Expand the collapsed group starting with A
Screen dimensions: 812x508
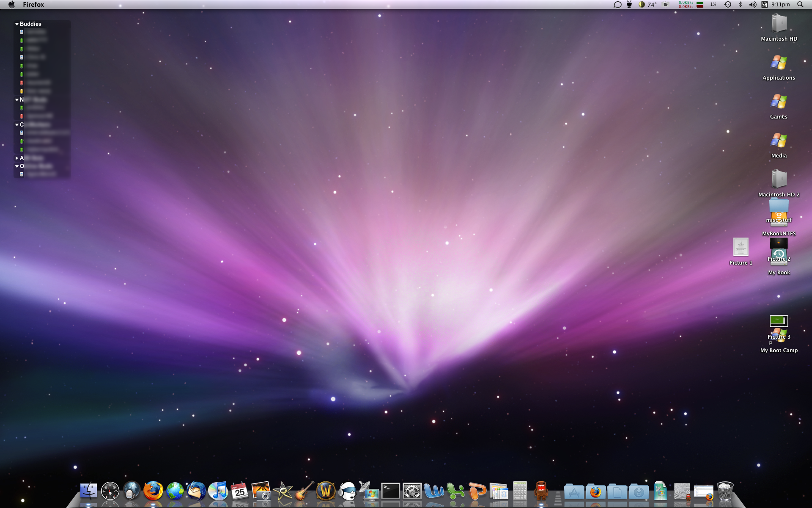click(17, 158)
